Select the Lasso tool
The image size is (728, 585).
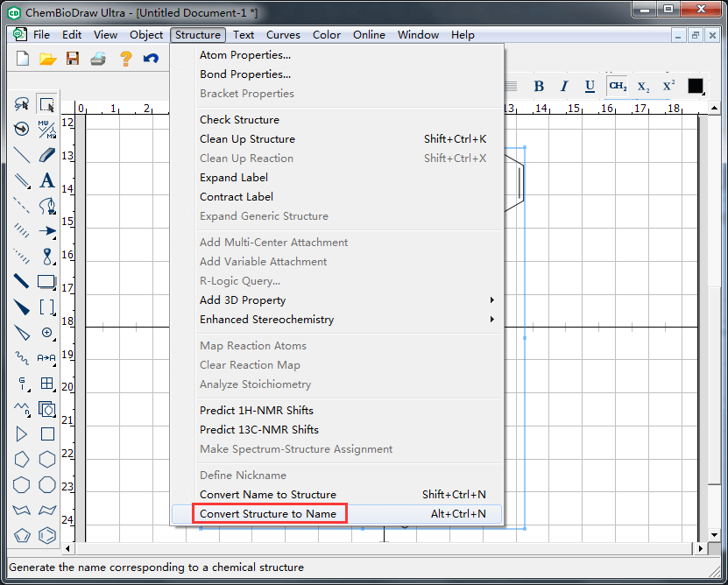[x=21, y=104]
